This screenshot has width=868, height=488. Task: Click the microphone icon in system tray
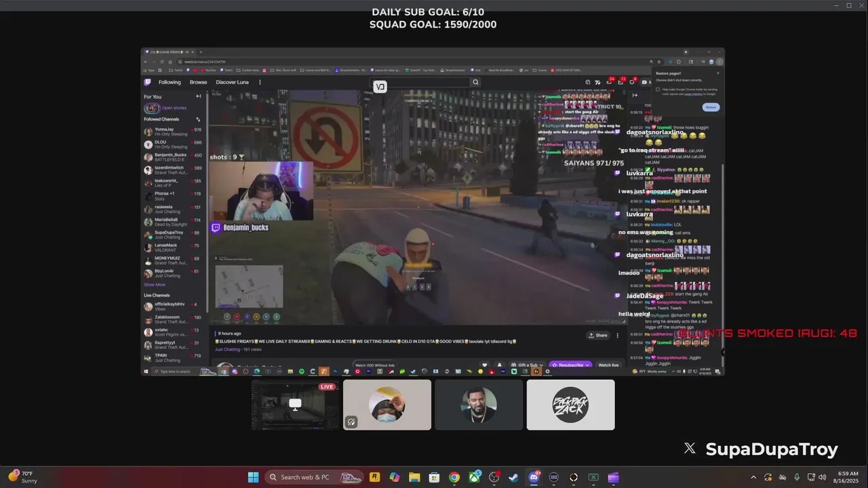pos(797,477)
